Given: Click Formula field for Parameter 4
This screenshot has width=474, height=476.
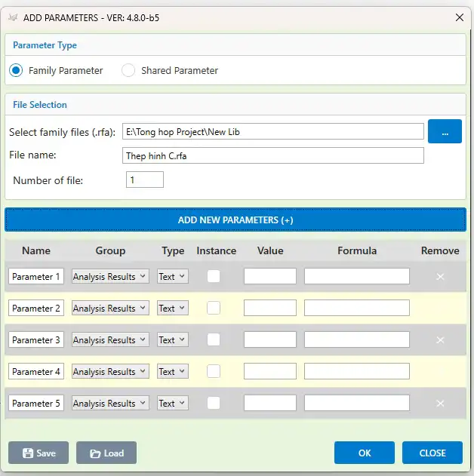Looking at the screenshot, I should tap(357, 371).
